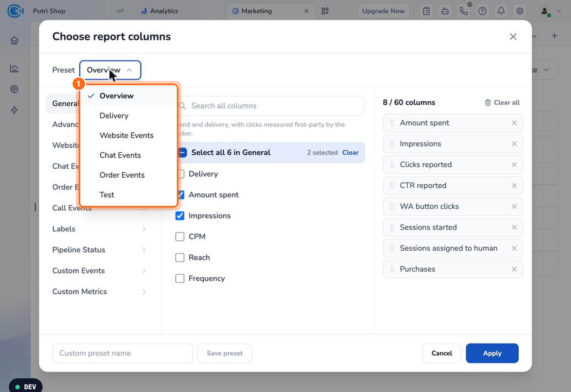The height and width of the screenshot is (392, 571).
Task: Check the Reach checkbox
Action: 180,258
